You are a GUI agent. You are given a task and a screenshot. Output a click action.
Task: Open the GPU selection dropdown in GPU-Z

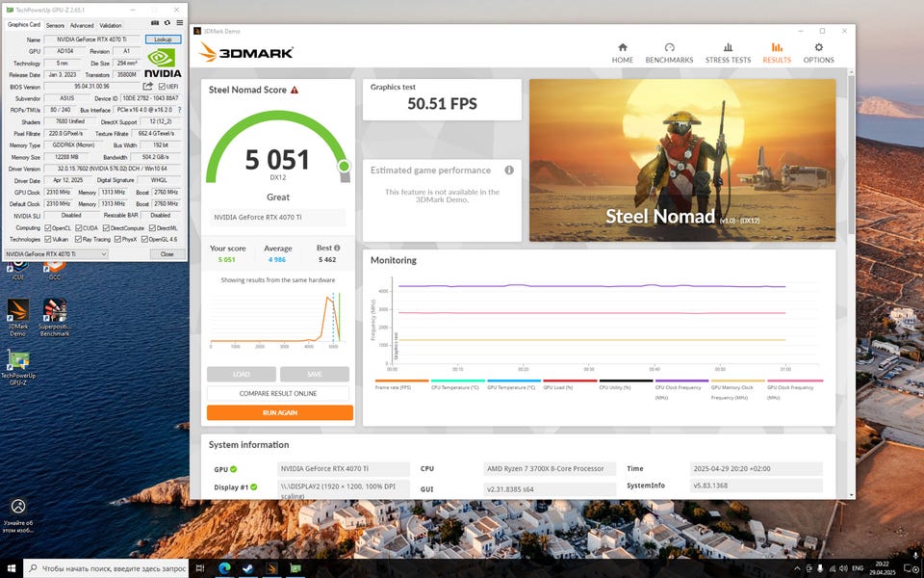pyautogui.click(x=56, y=253)
